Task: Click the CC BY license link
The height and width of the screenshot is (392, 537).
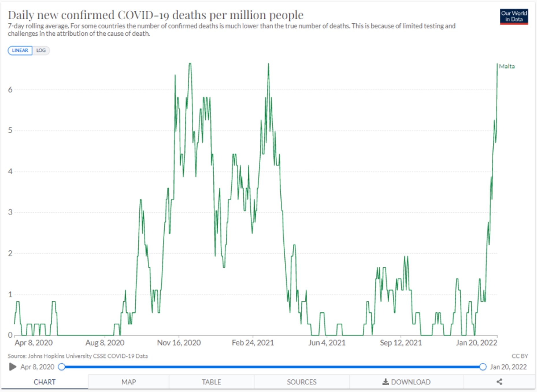Action: (x=519, y=356)
